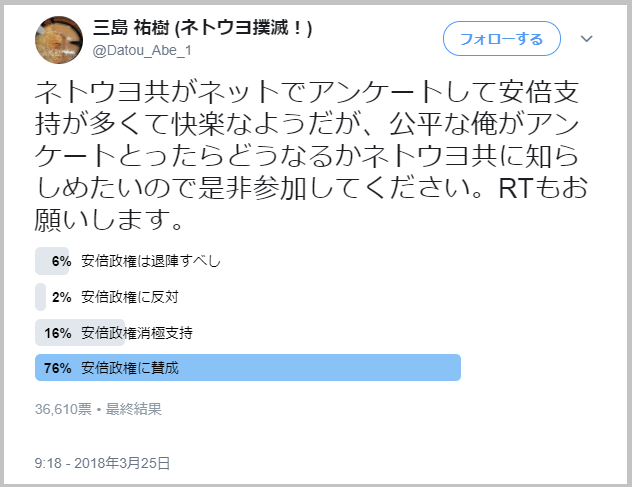The image size is (632, 487).
Task: Click the 6% bar for 安倍政権は退陣すべし
Action: [x=52, y=261]
